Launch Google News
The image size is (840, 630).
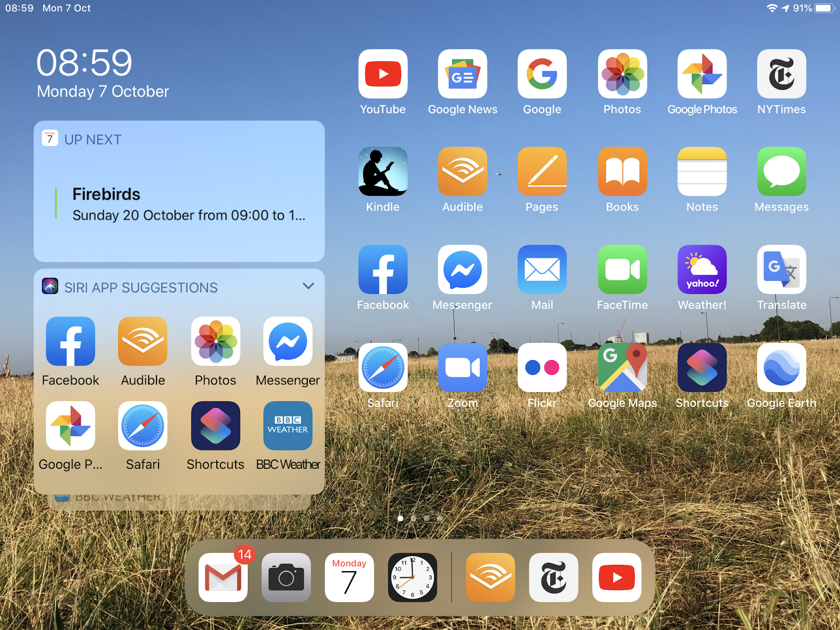point(463,73)
